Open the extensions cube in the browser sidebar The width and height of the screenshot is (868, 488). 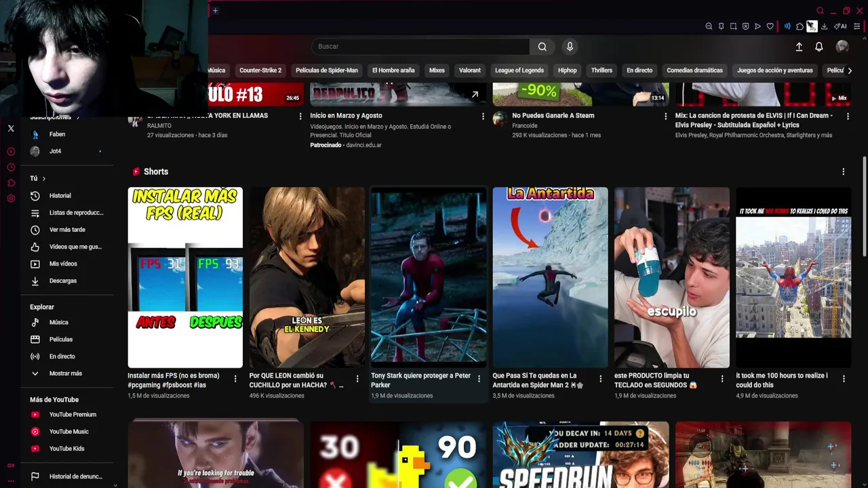11,183
